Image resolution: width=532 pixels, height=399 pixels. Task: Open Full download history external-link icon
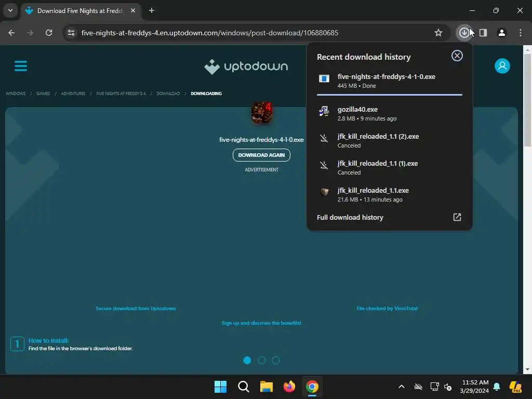point(457,217)
